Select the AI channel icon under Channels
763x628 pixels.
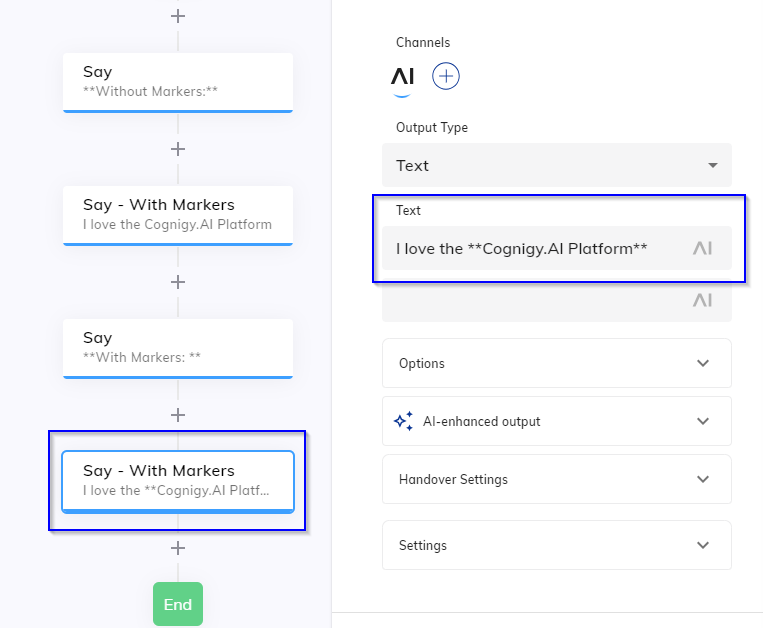pos(402,77)
